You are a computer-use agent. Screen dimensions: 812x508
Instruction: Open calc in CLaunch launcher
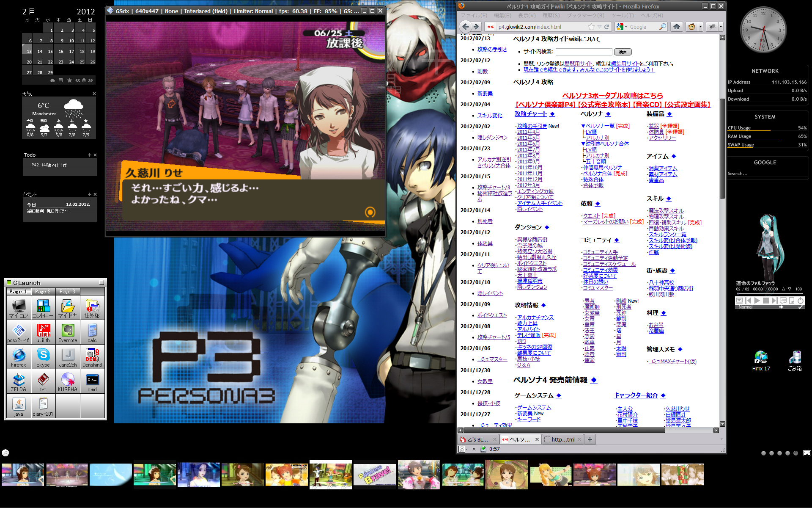[92, 333]
